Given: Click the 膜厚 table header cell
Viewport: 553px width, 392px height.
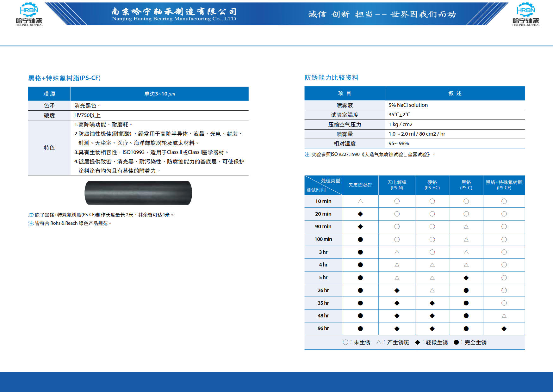Looking at the screenshot, I should (49, 94).
